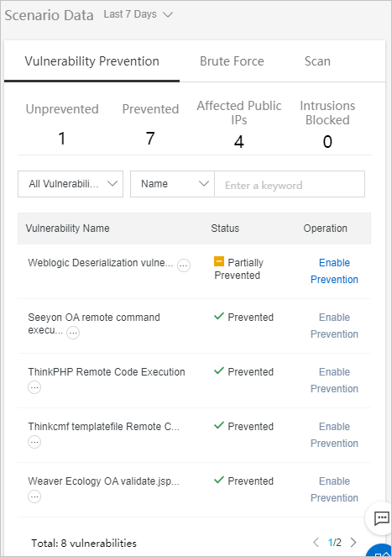Go to previous page of vulnerabilities
Image resolution: width=392 pixels, height=557 pixels.
316,542
